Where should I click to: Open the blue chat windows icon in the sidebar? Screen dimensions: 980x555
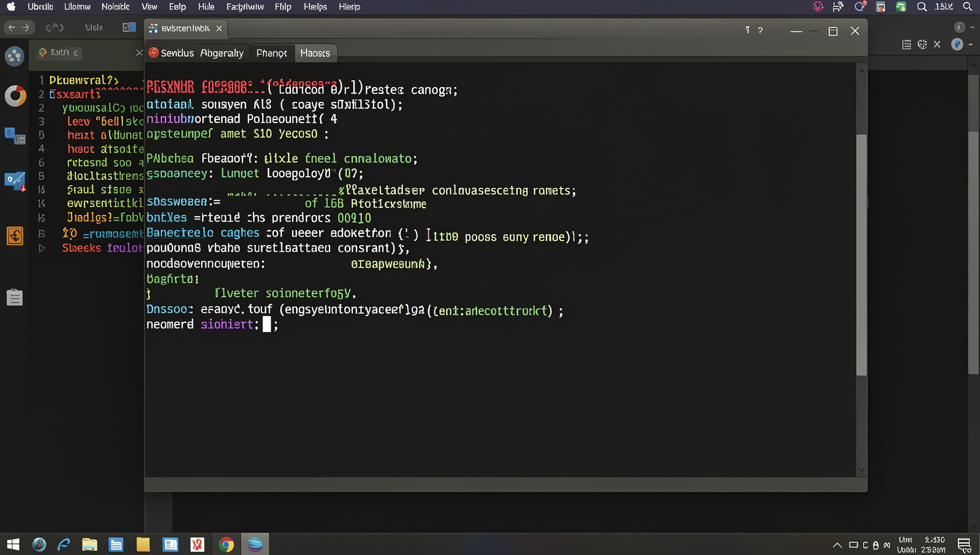[x=15, y=136]
